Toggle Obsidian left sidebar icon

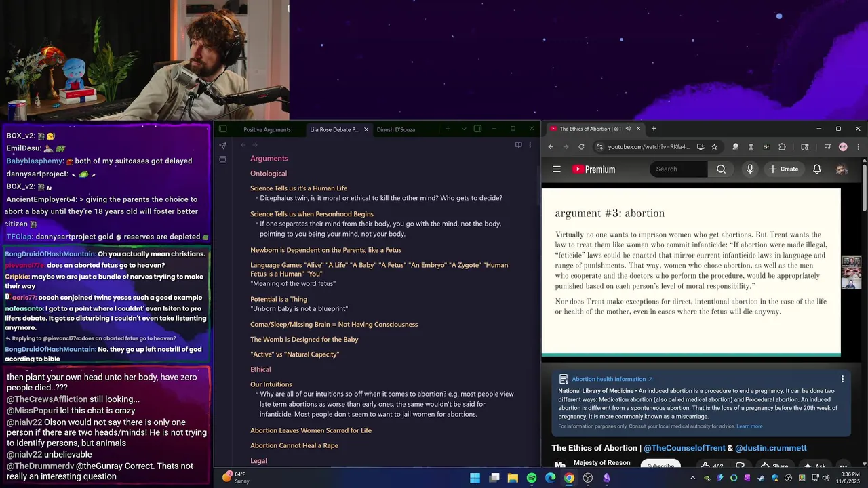(x=223, y=129)
